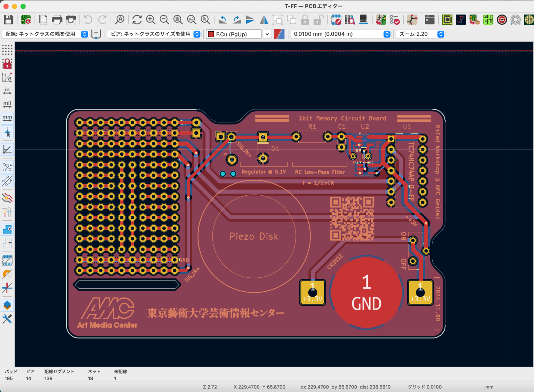Click the red-blue layer pair swatch
The width and height of the screenshot is (534, 392).
(x=280, y=34)
